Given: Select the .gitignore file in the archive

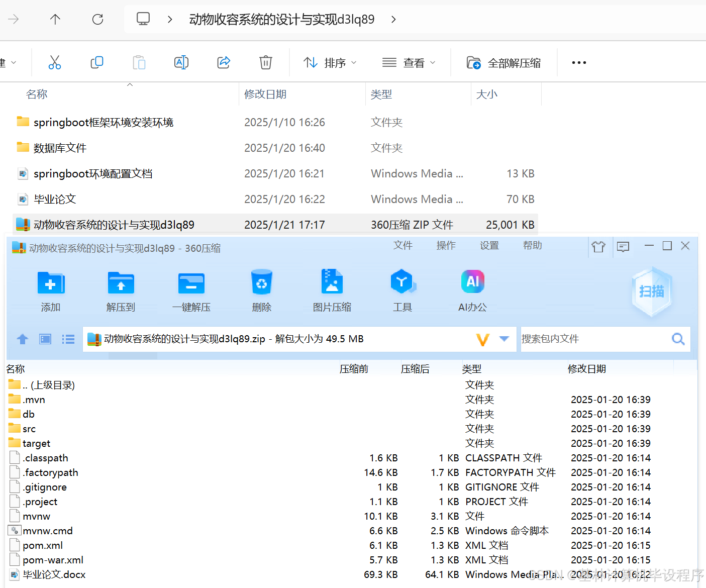Looking at the screenshot, I should tap(38, 487).
